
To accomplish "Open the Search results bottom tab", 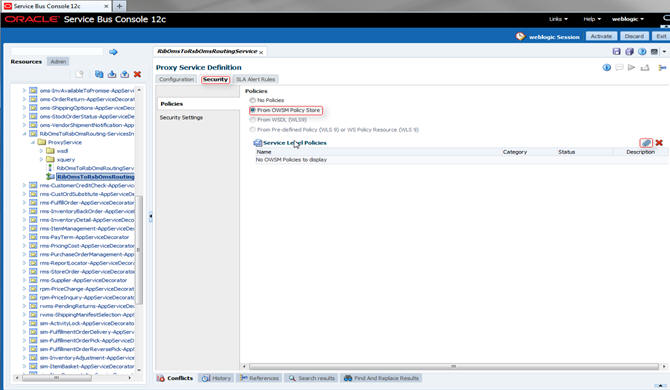I will [312, 378].
